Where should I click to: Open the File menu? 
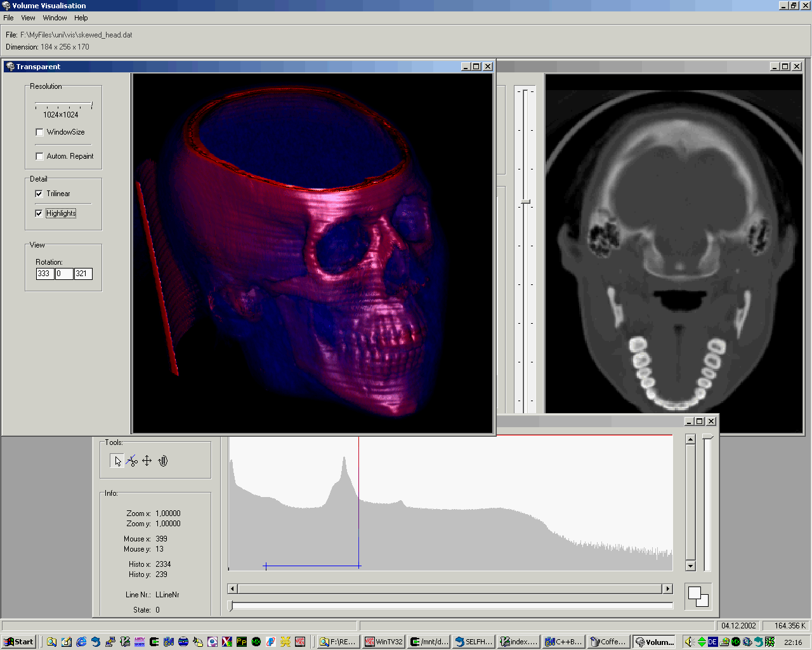click(x=8, y=18)
